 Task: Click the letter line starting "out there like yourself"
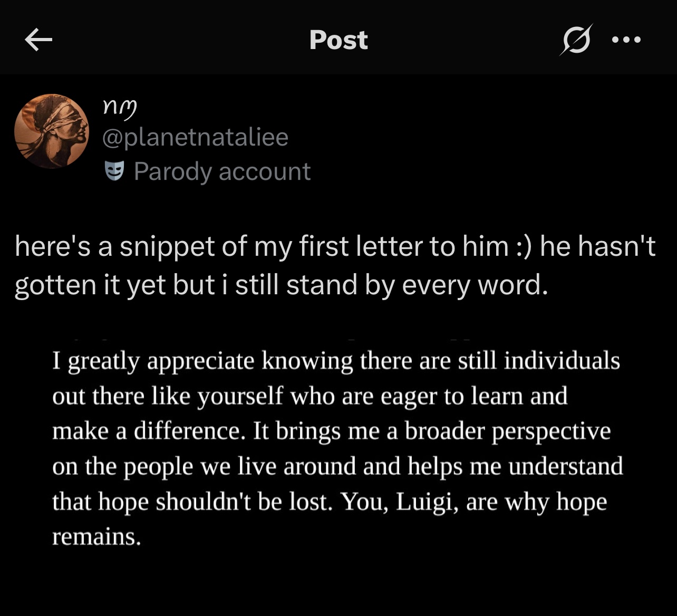[x=310, y=396]
